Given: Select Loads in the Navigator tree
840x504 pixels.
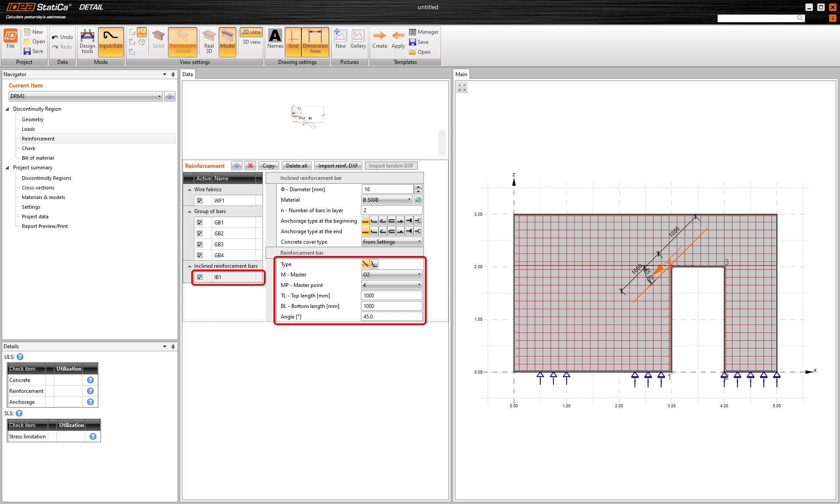Looking at the screenshot, I should tap(28, 129).
